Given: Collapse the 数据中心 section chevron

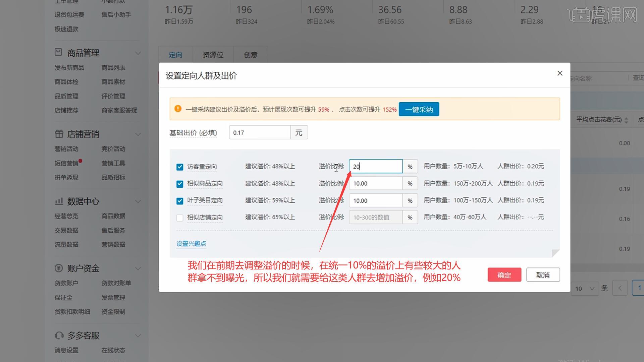Looking at the screenshot, I should click(138, 201).
